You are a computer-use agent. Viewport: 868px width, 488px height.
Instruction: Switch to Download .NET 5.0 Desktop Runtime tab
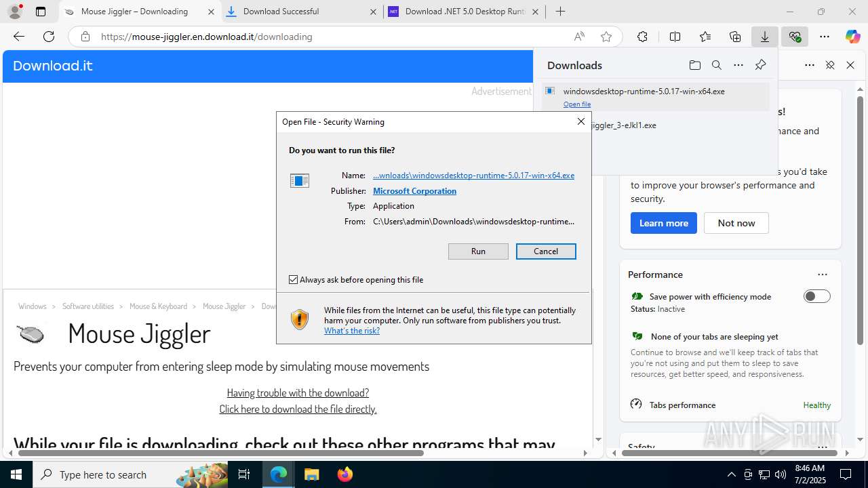coord(463,12)
